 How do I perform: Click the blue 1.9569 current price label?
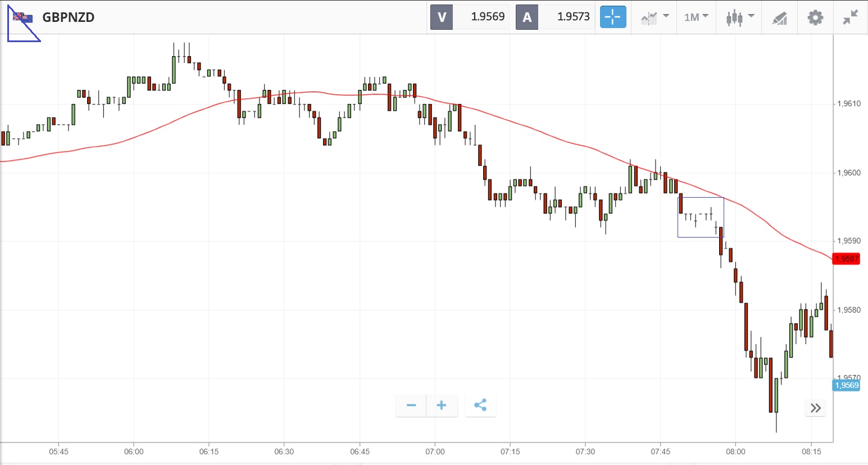tap(847, 385)
